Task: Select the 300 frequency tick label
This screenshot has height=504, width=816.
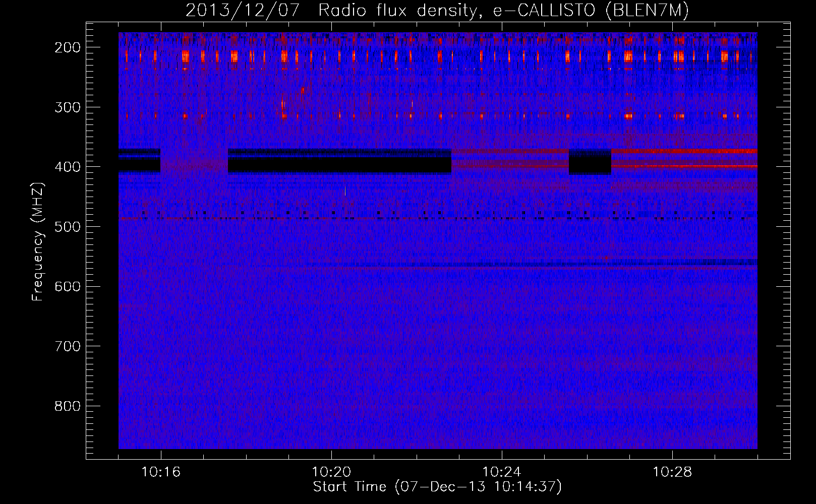Action: 67,107
